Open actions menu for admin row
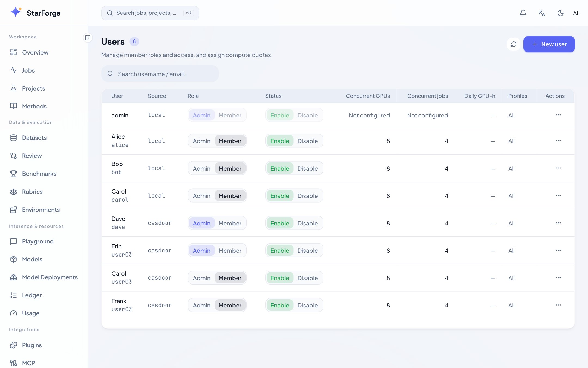 (558, 115)
